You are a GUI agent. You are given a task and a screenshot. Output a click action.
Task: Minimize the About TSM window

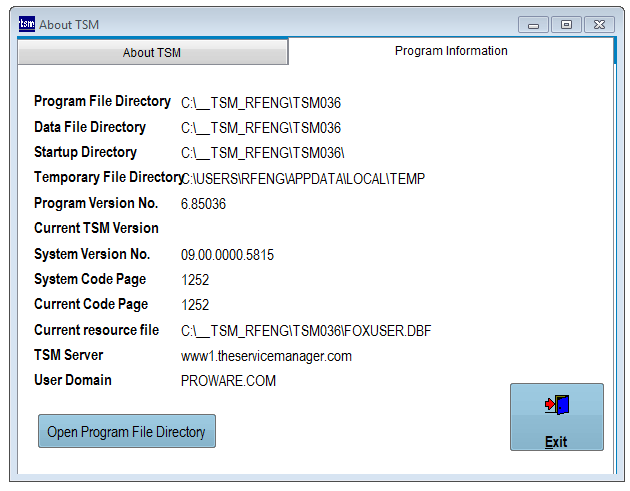point(534,24)
